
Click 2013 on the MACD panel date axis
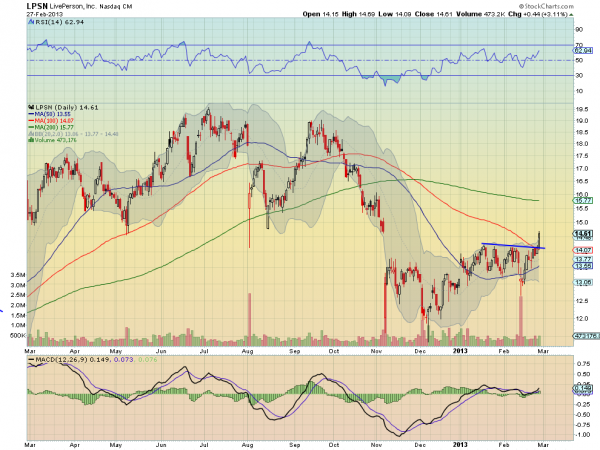[460, 444]
